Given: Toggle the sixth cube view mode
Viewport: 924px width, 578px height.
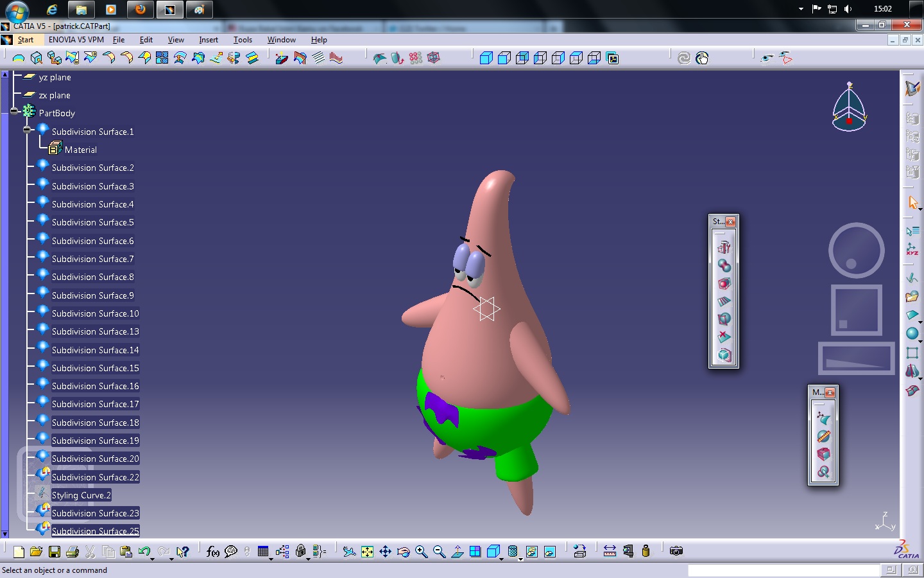Looking at the screenshot, I should pyautogui.click(x=576, y=58).
